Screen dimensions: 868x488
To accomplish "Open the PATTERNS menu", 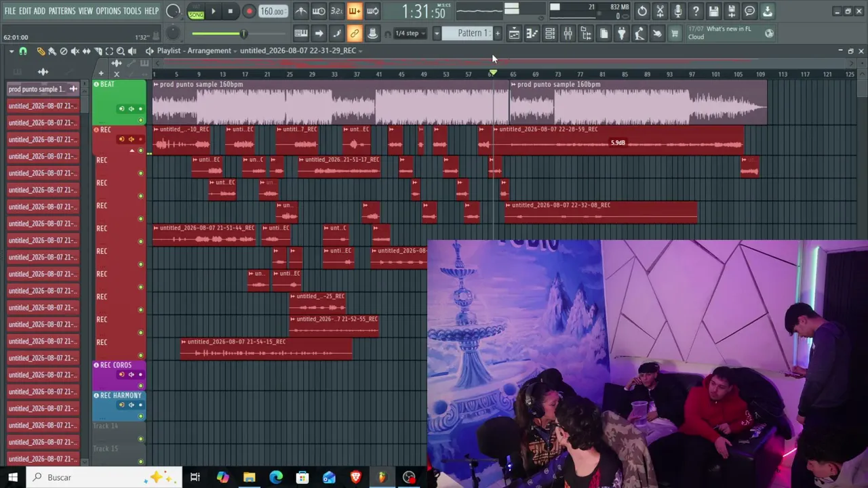I will (62, 11).
